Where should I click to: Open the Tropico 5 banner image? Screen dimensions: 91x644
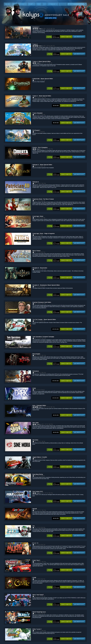(18, 49)
